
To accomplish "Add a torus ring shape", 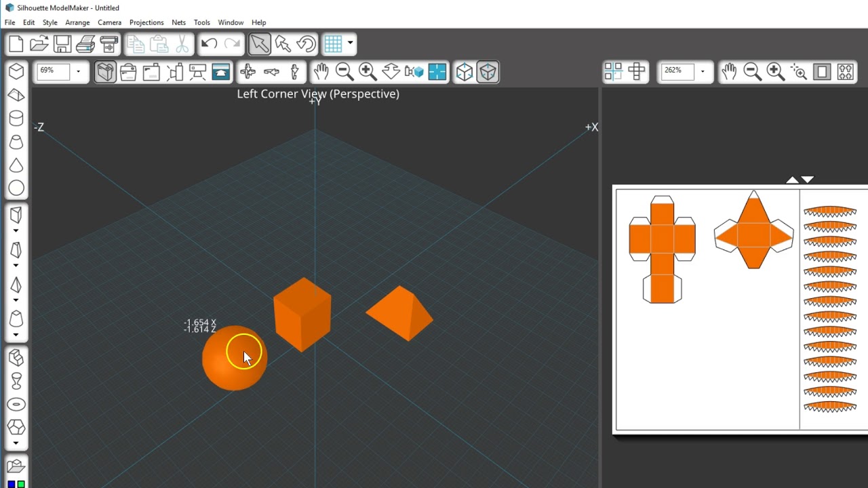I will tap(16, 405).
